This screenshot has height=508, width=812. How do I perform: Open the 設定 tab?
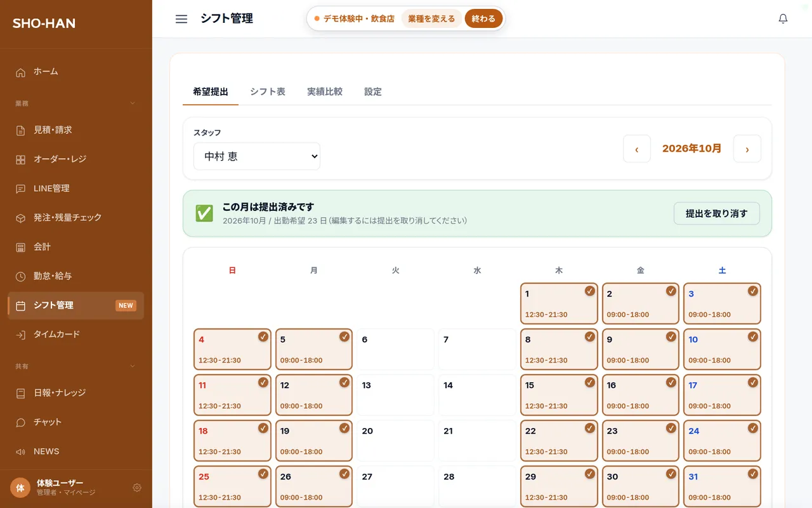tap(373, 91)
